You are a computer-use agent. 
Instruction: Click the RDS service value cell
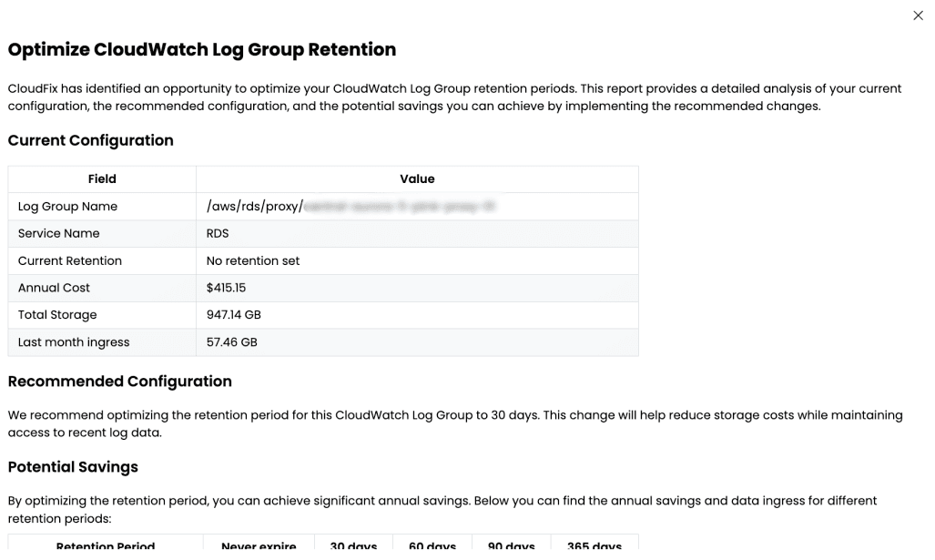[x=417, y=234]
